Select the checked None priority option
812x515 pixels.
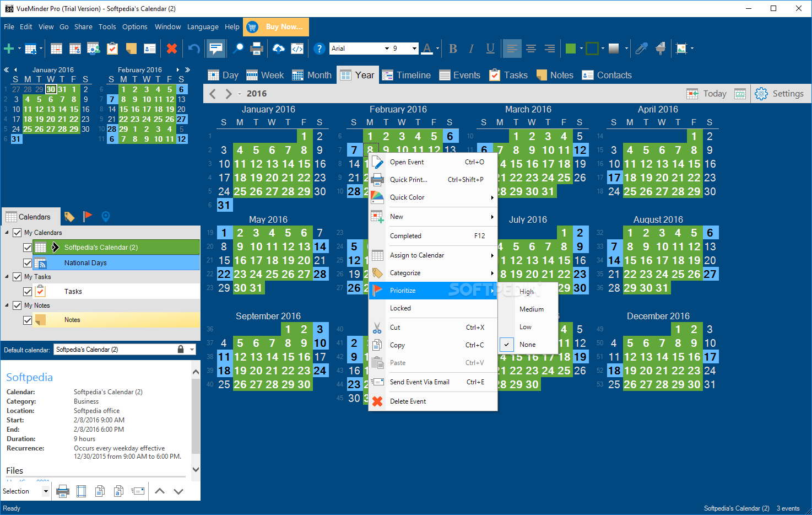click(x=527, y=345)
